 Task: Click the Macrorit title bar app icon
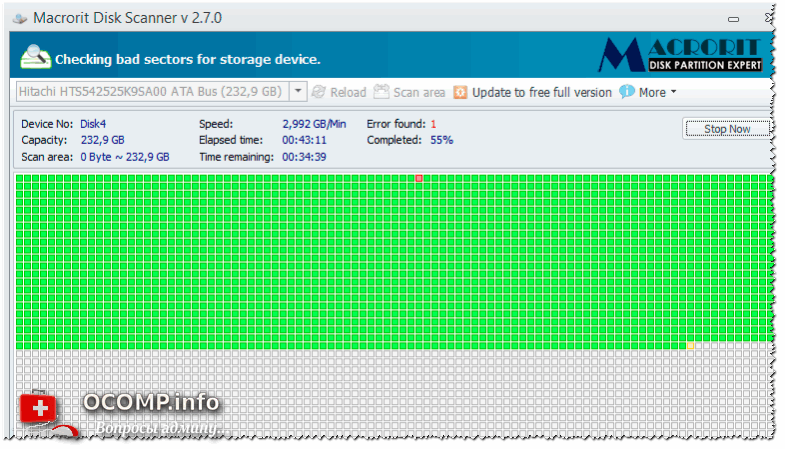pyautogui.click(x=20, y=19)
